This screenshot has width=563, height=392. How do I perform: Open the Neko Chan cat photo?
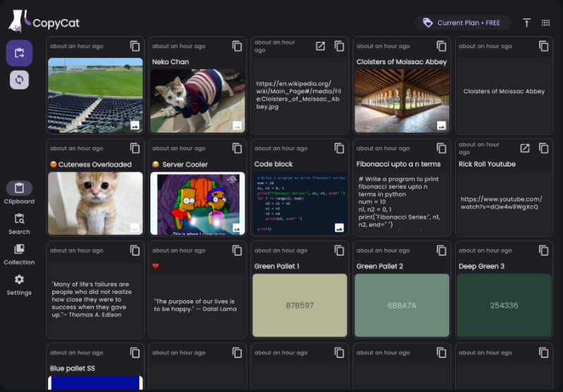point(198,101)
